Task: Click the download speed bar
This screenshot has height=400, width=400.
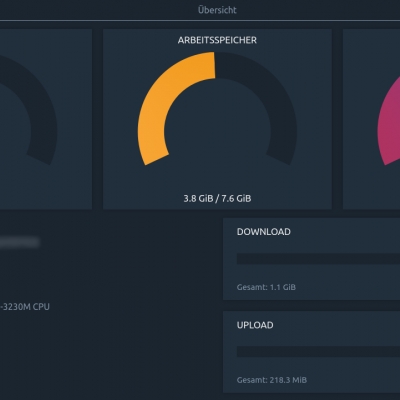Action: coord(318,259)
